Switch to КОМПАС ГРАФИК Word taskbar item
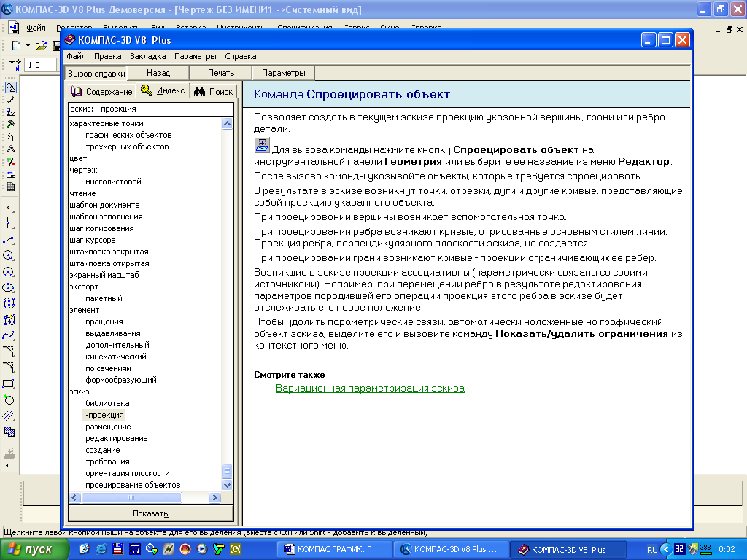Viewport: 747px width, 560px height. pyautogui.click(x=333, y=550)
